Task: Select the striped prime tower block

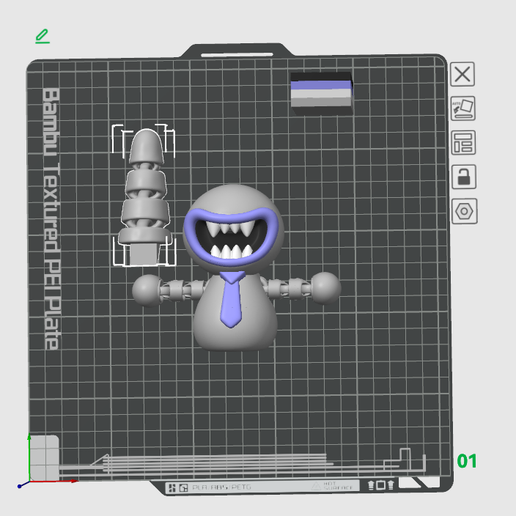Action: (x=321, y=94)
